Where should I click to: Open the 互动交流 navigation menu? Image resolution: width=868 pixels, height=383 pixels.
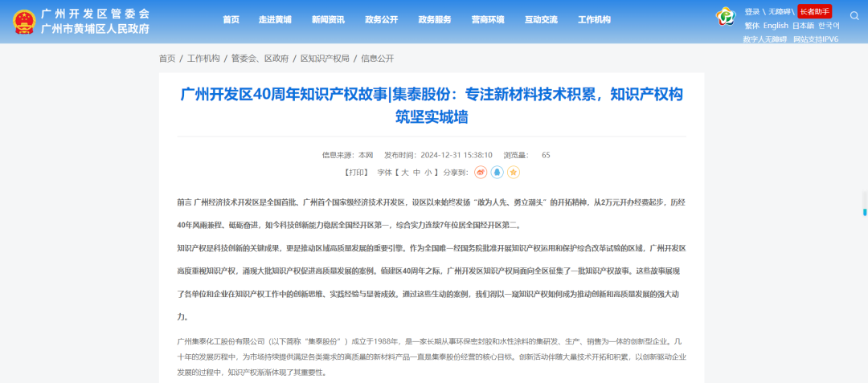point(542,19)
